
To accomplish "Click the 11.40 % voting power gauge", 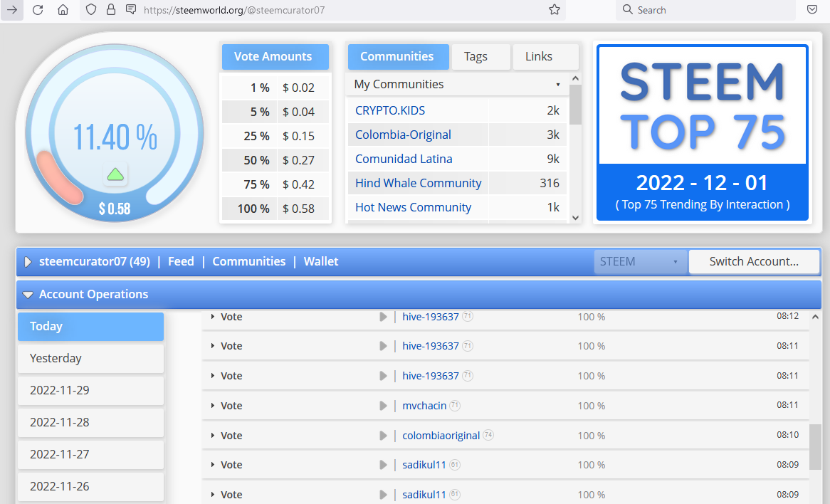I will click(115, 132).
